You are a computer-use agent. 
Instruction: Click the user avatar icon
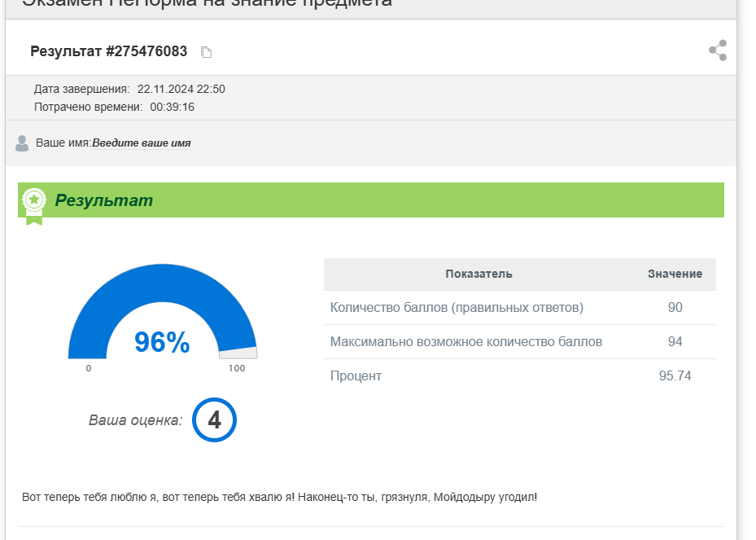pyautogui.click(x=22, y=143)
